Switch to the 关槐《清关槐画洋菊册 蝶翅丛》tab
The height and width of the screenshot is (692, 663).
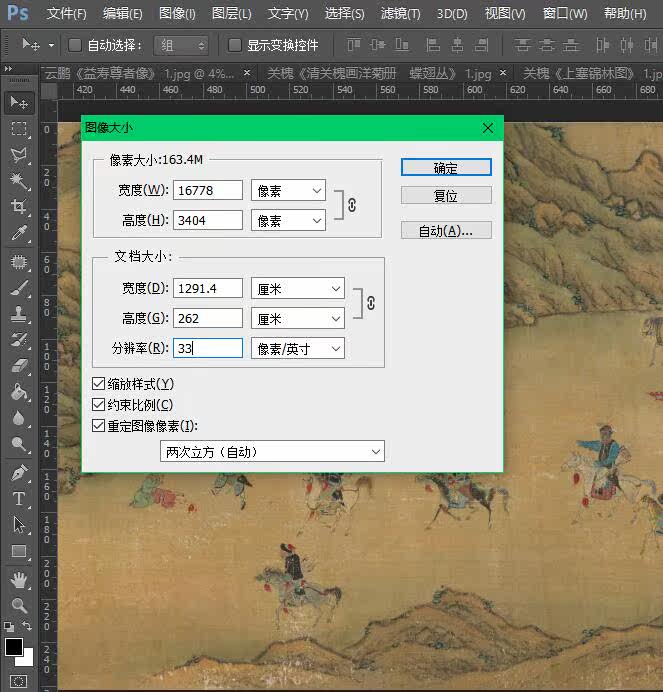(x=379, y=73)
